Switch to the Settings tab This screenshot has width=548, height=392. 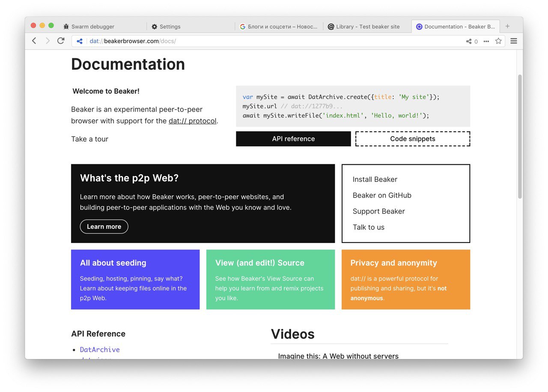point(191,27)
